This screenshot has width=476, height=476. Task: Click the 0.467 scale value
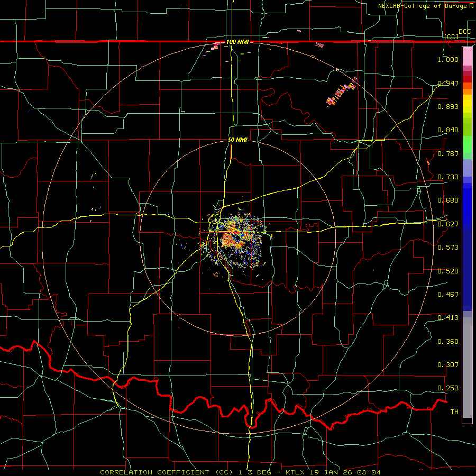click(x=448, y=294)
